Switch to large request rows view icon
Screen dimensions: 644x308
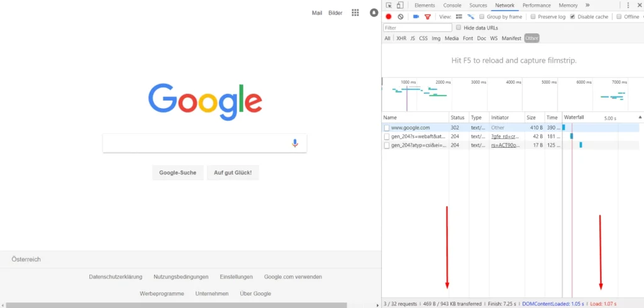click(x=459, y=17)
